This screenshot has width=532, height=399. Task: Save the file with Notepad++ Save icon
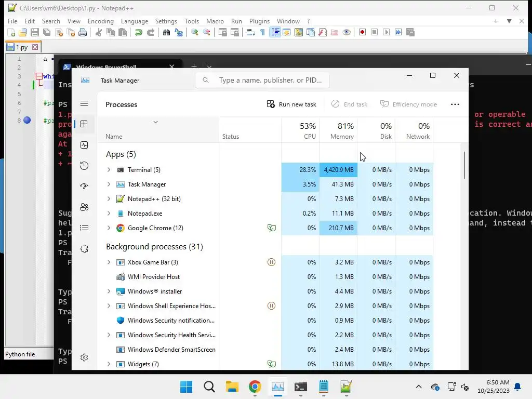pyautogui.click(x=35, y=32)
